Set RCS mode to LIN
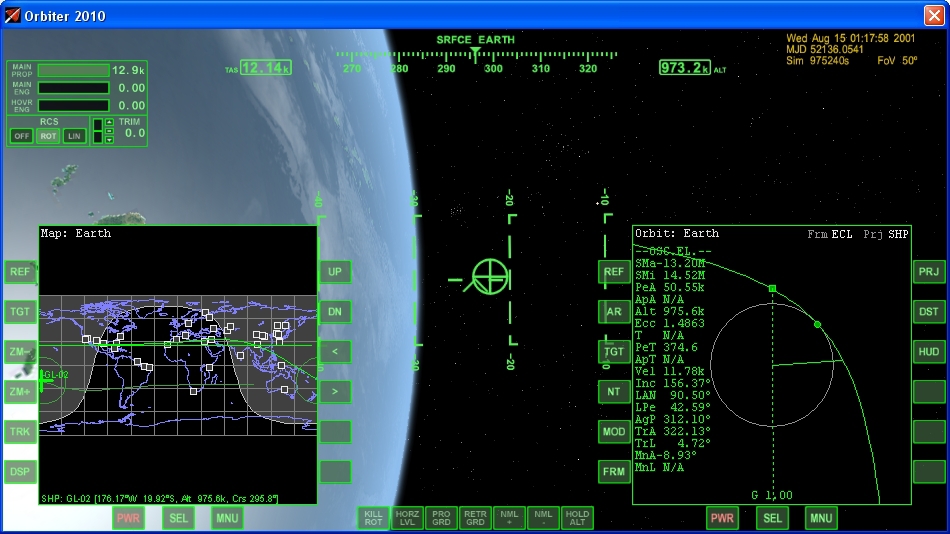Image resolution: width=950 pixels, height=534 pixels. (74, 136)
